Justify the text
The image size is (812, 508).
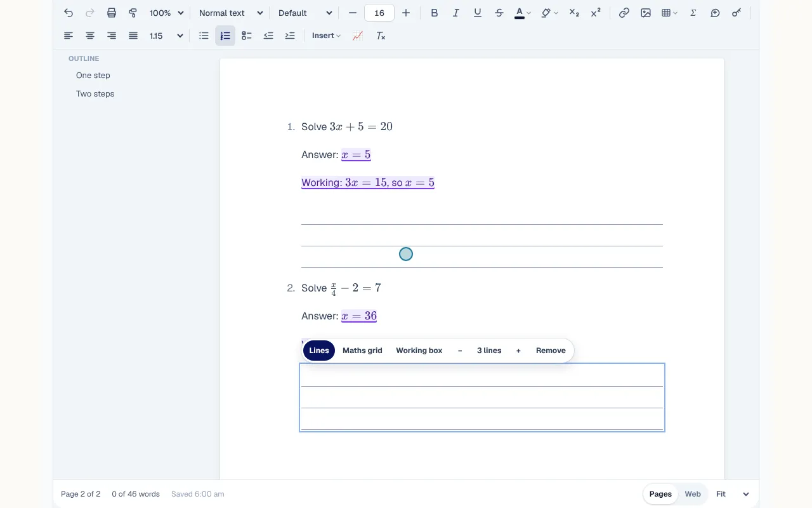click(133, 36)
